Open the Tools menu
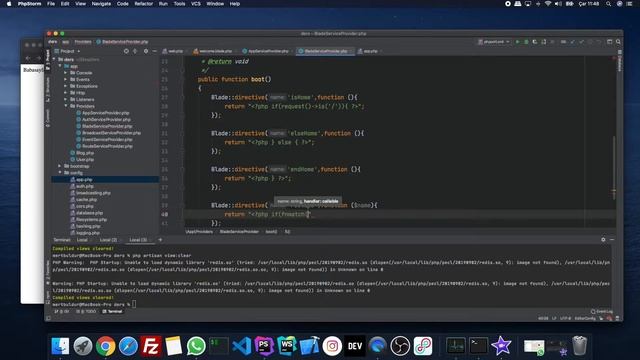Viewport: 640px width, 360px height. pyautogui.click(x=180, y=4)
